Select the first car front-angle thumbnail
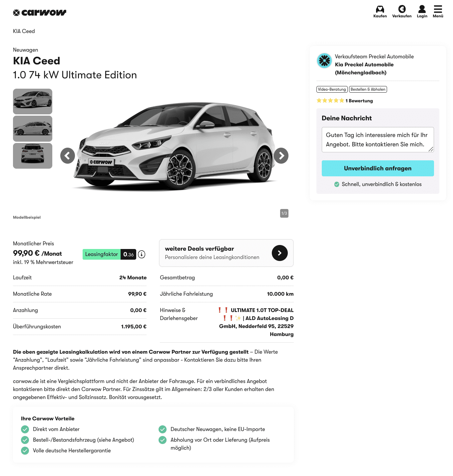453x476 pixels. click(33, 101)
